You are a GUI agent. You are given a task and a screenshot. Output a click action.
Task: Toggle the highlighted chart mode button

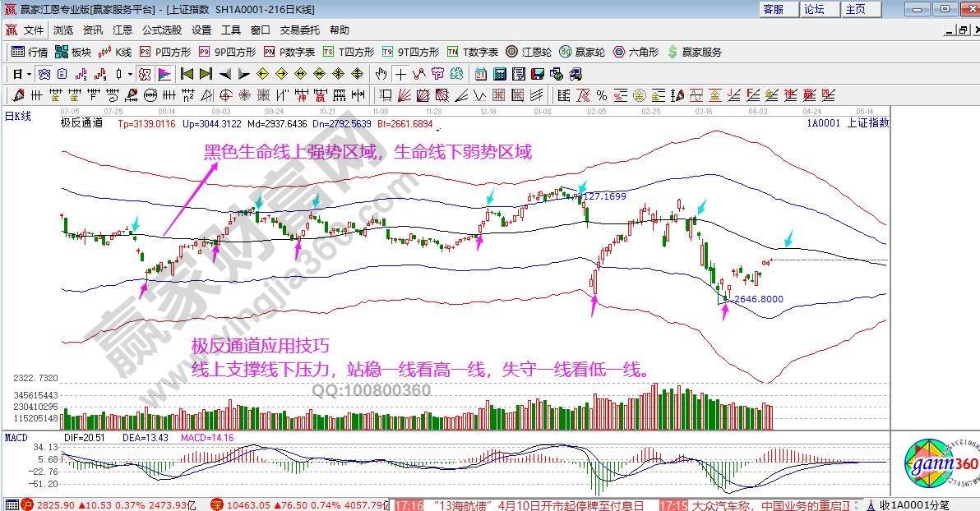[x=145, y=74]
